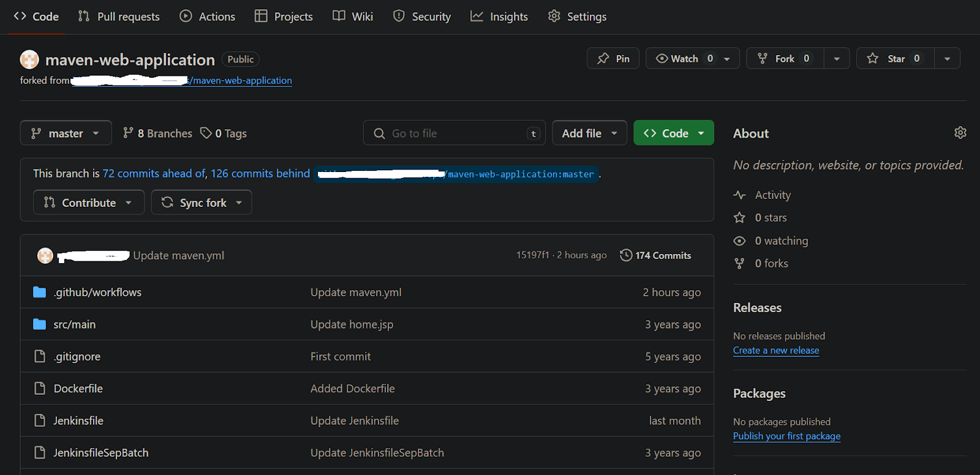Image resolution: width=980 pixels, height=475 pixels.
Task: Click the .github/workflows folder icon
Action: pyautogui.click(x=40, y=292)
